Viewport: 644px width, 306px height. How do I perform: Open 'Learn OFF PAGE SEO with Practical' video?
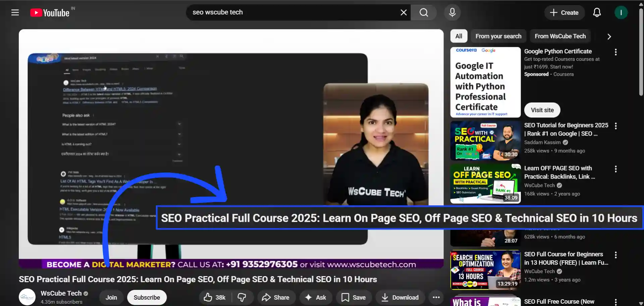pyautogui.click(x=559, y=172)
